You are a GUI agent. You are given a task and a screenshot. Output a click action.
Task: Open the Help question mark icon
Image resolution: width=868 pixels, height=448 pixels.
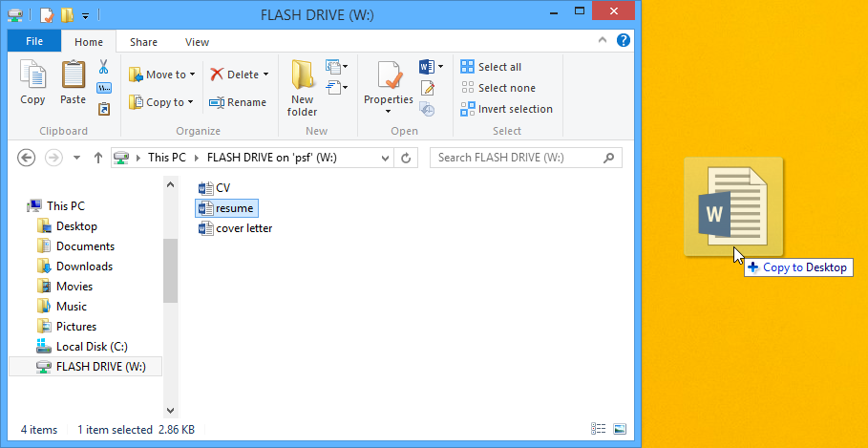pyautogui.click(x=623, y=40)
